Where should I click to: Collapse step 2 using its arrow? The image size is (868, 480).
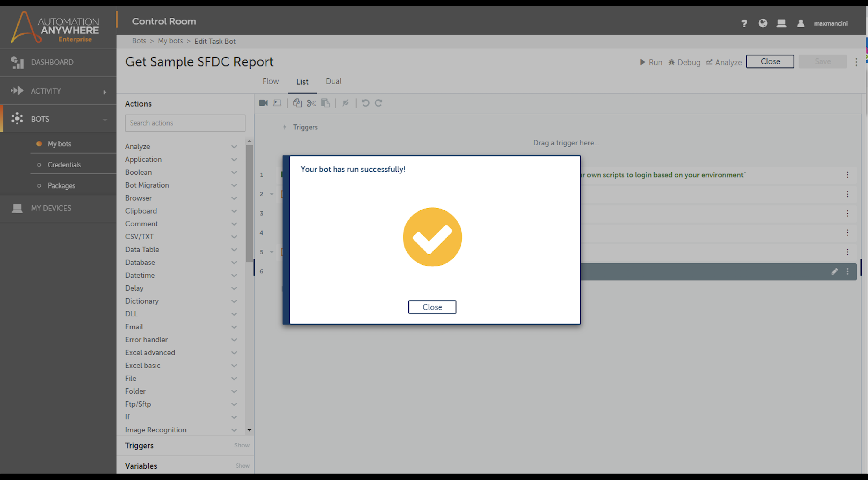point(272,194)
